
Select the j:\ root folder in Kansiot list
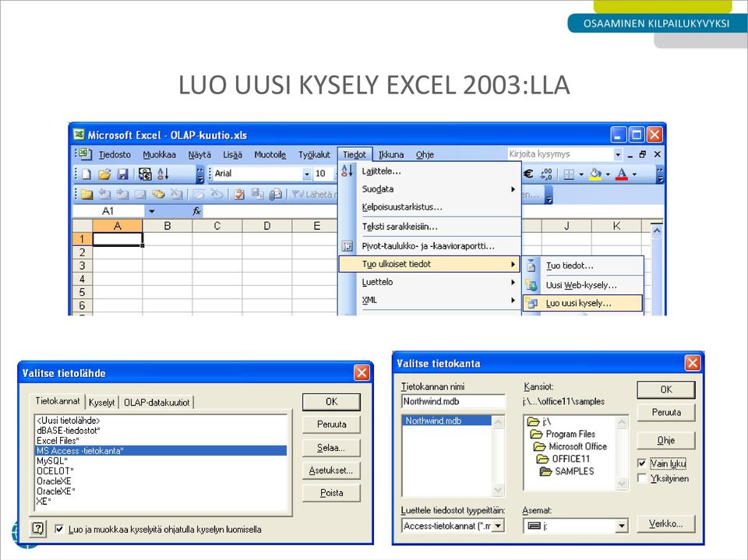[539, 421]
